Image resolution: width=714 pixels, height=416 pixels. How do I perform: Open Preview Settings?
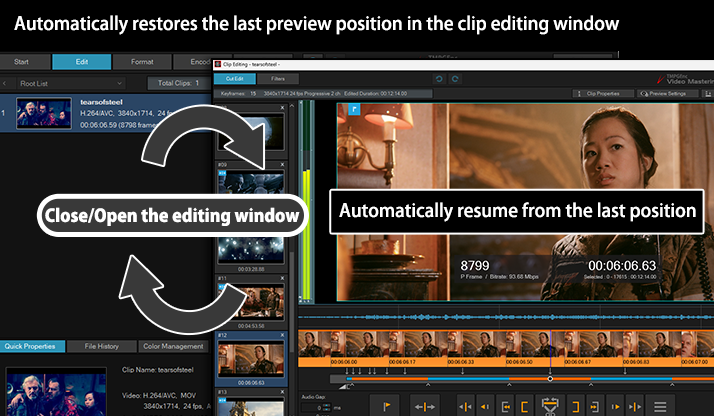coord(668,93)
